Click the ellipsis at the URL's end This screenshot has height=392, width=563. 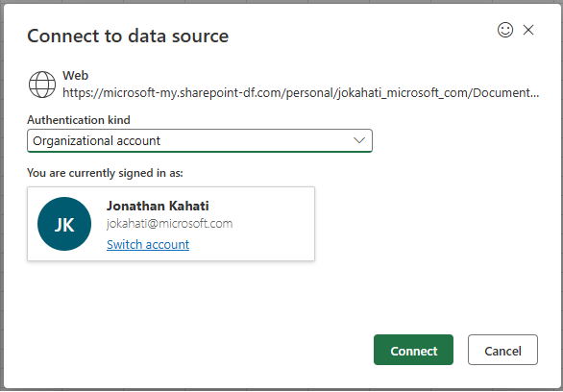coord(535,95)
